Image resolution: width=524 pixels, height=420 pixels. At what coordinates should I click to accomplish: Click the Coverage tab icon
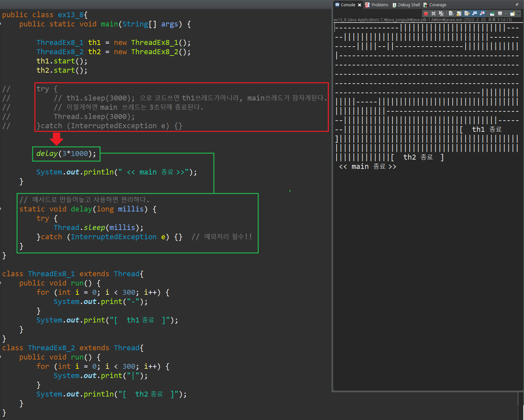[x=425, y=5]
